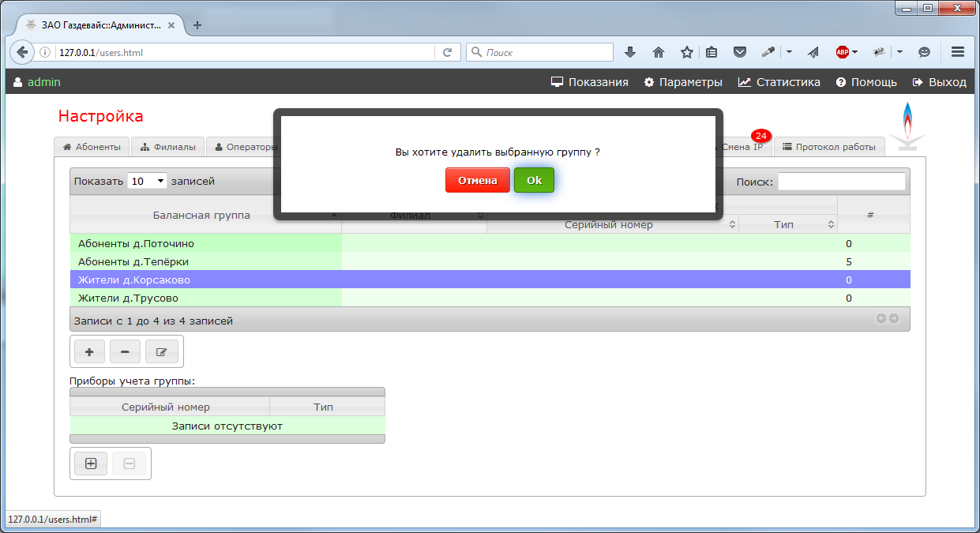Open Firefox hamburger menu
This screenshot has height=533, width=980.
(x=958, y=52)
